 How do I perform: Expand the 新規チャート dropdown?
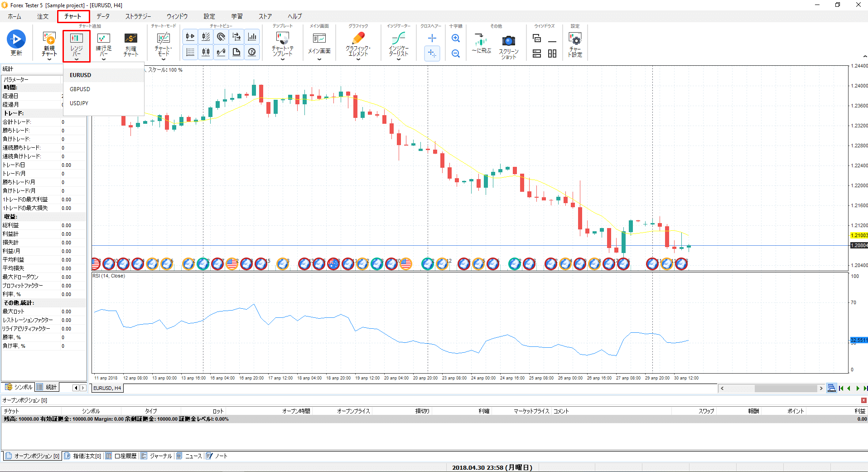click(x=49, y=59)
